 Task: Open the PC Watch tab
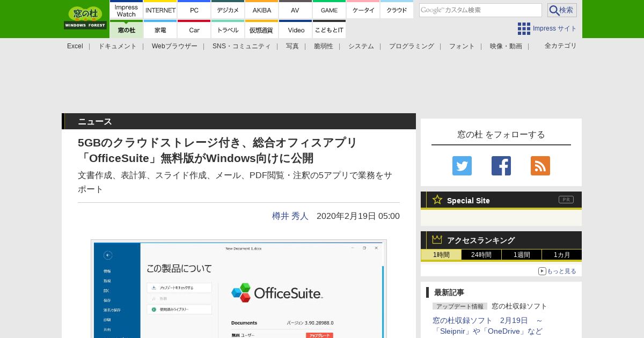click(x=194, y=10)
